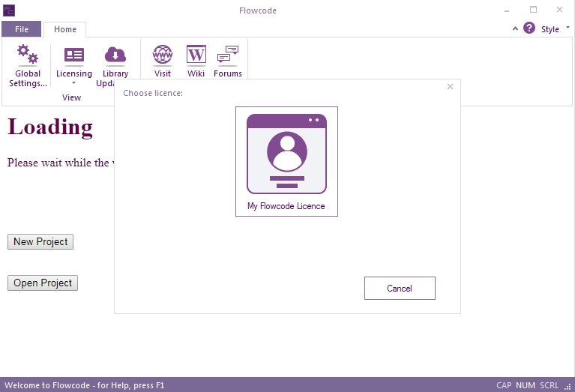575x392 pixels.
Task: Close the Choose licence dialog
Action: (x=450, y=87)
